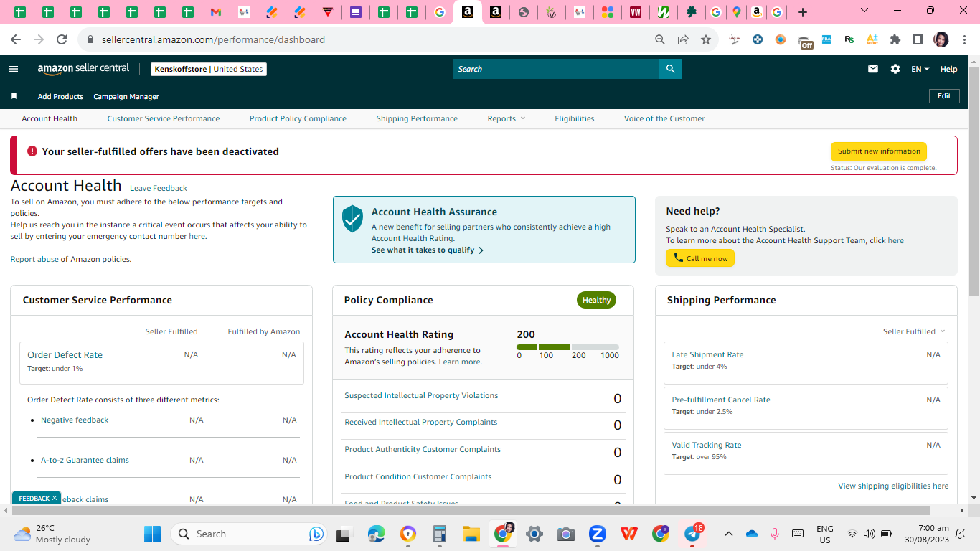
Task: Open the mail messages icon
Action: [873, 69]
